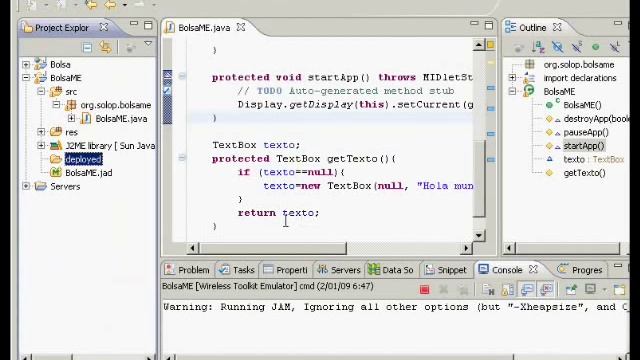The height and width of the screenshot is (360, 640).
Task: Collapse BolsaME class in Outline
Action: click(x=512, y=91)
